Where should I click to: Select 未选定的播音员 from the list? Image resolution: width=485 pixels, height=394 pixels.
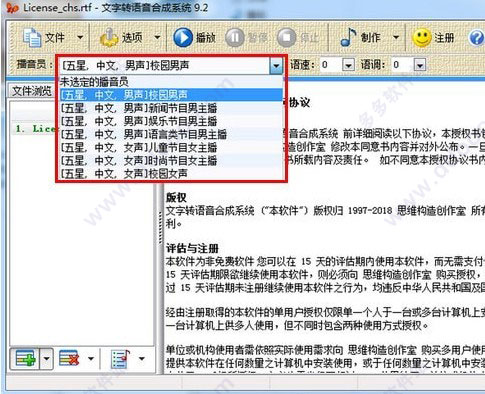(170, 82)
